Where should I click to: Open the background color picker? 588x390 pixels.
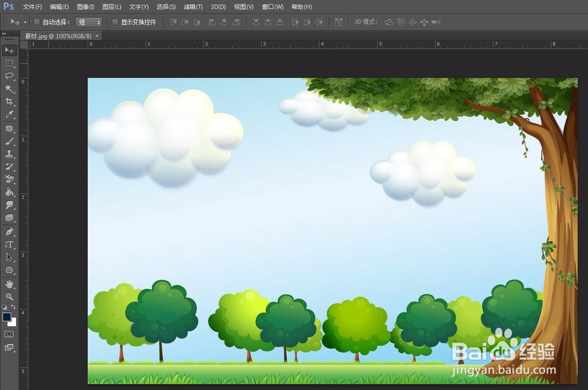(14, 324)
